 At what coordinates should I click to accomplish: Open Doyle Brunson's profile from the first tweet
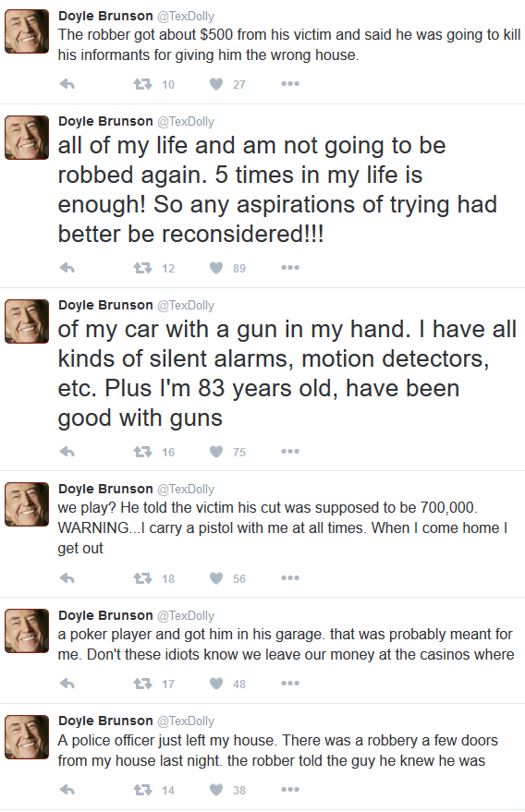pyautogui.click(x=105, y=16)
